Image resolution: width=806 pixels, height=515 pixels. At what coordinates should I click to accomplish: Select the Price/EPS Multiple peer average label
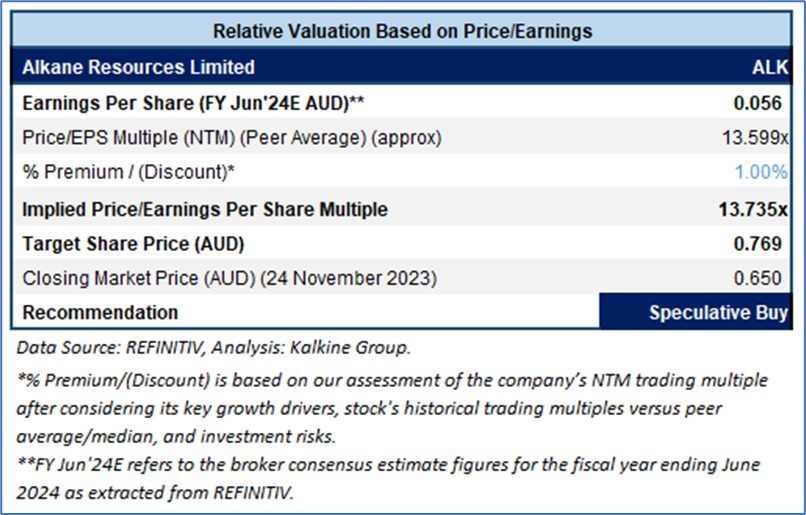232,137
